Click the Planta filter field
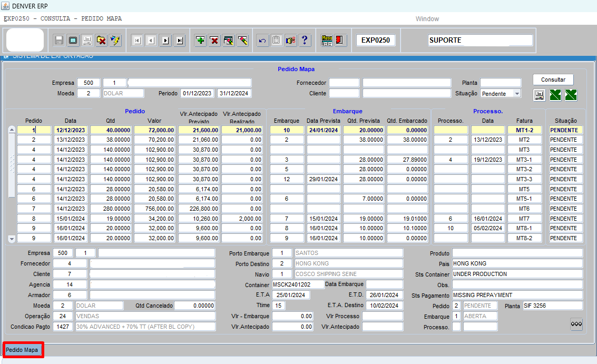Screen dimensions: 597x364 tap(500, 83)
